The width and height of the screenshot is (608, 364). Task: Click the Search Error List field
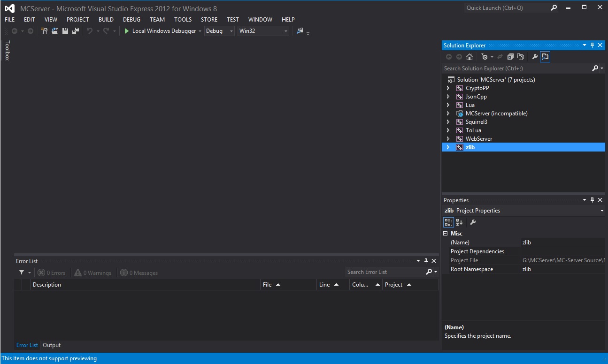tap(384, 272)
